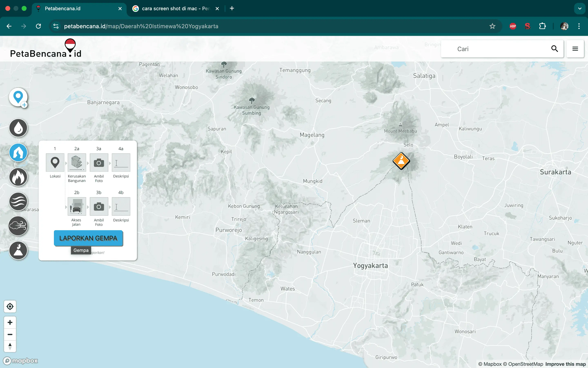Reload the current page
588x368 pixels.
[x=38, y=26]
